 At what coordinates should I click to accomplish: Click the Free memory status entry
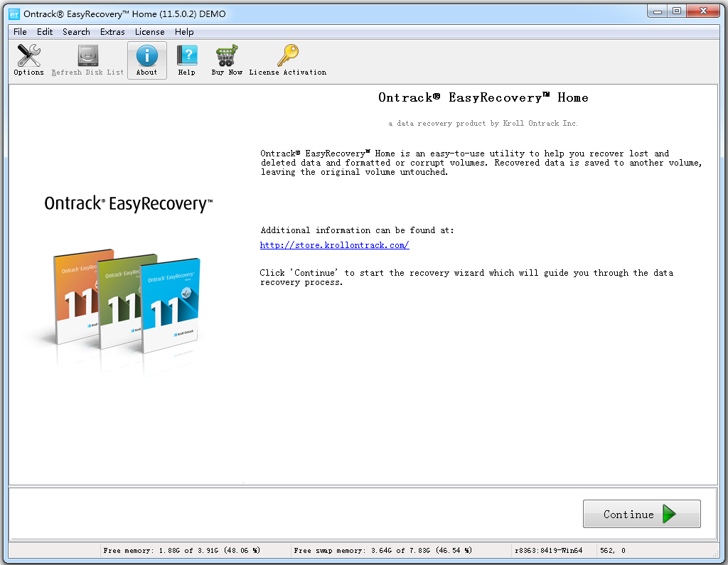pyautogui.click(x=181, y=551)
